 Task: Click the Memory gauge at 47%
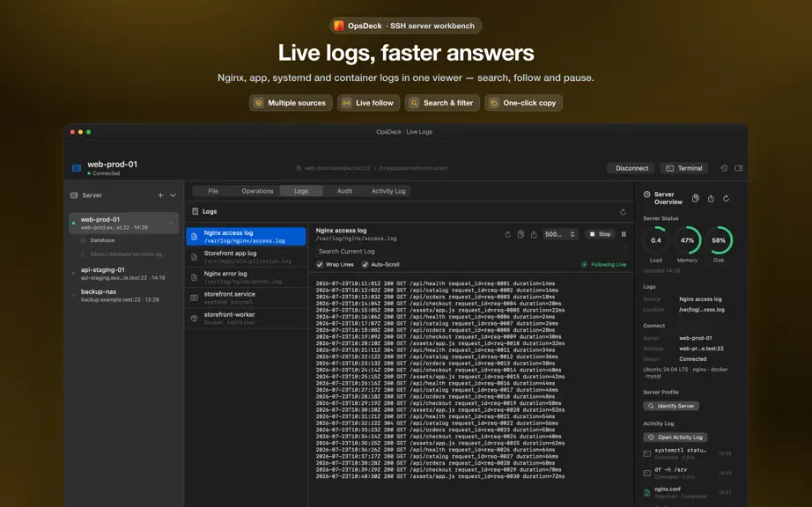pyautogui.click(x=687, y=240)
